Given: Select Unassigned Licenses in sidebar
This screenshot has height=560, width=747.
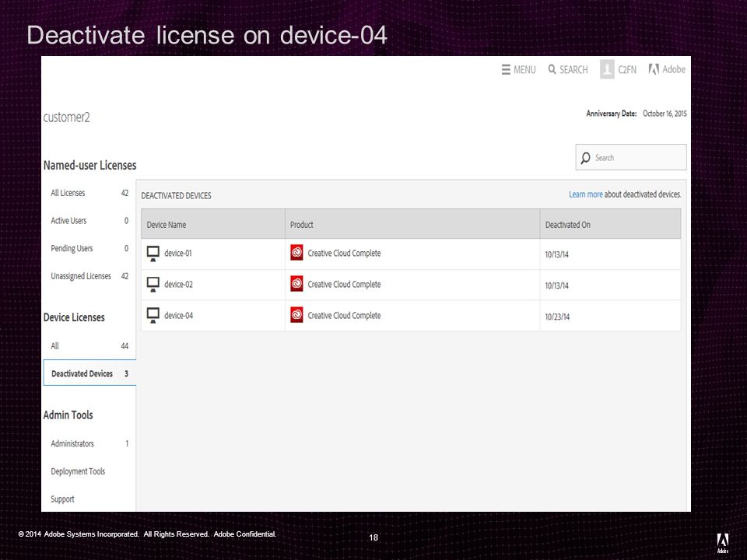Looking at the screenshot, I should (89, 275).
